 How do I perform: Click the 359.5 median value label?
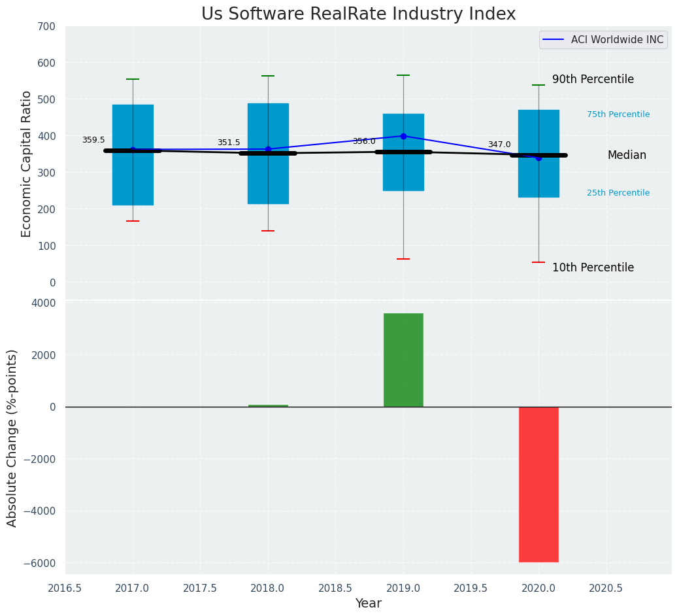coord(93,140)
